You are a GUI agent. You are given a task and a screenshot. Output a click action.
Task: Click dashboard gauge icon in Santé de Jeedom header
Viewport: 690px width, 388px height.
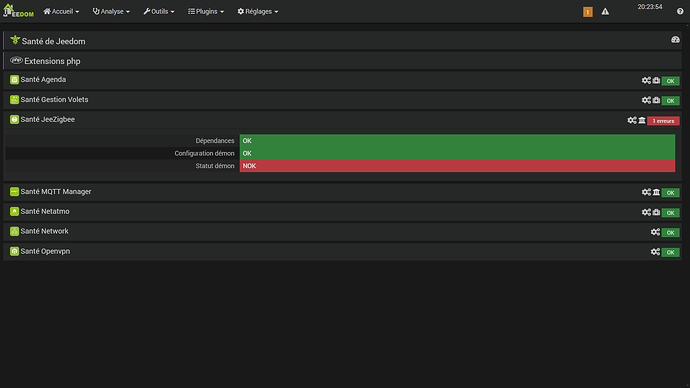tap(675, 40)
